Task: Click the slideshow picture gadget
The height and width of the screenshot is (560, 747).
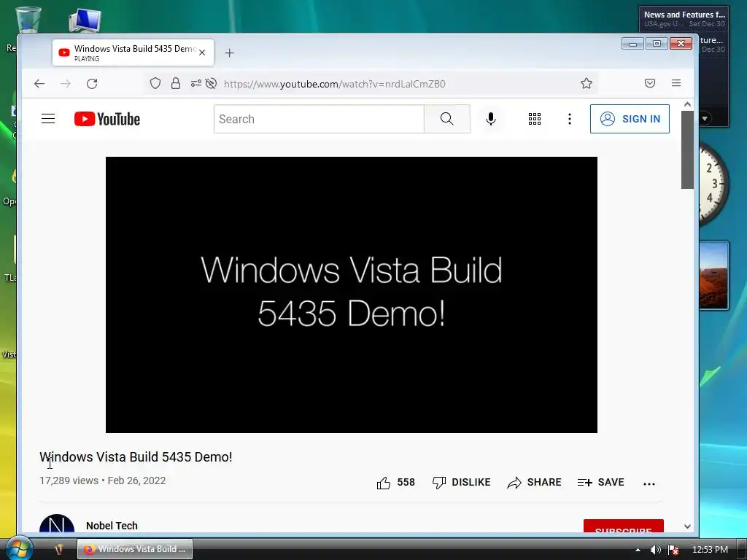Action: [713, 275]
